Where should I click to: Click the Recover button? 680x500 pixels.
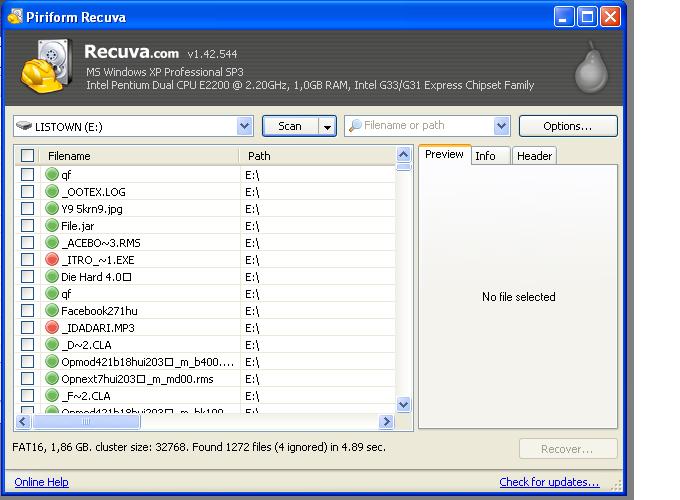(568, 449)
